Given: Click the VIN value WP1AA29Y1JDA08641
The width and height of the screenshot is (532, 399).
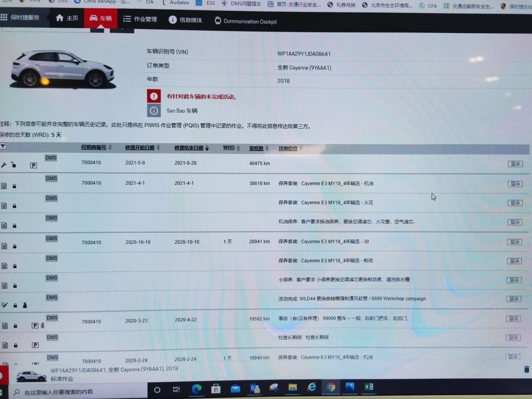Looking at the screenshot, I should pos(304,54).
